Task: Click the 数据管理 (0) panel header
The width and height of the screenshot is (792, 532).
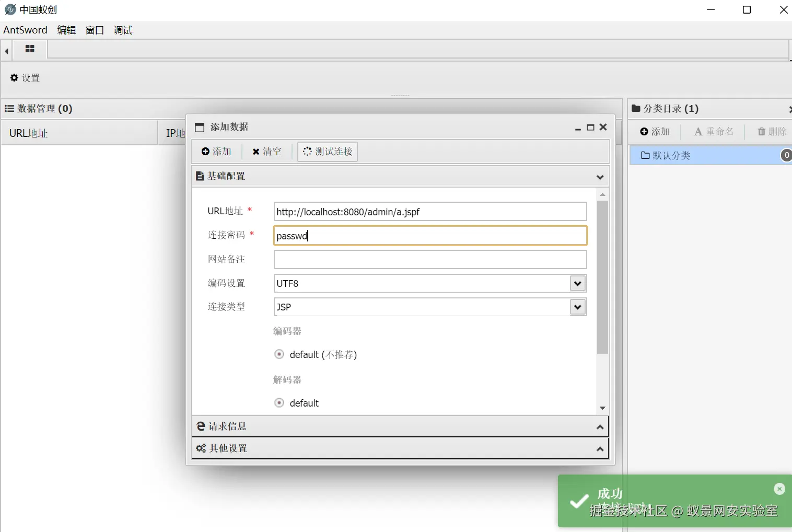Action: tap(312, 109)
